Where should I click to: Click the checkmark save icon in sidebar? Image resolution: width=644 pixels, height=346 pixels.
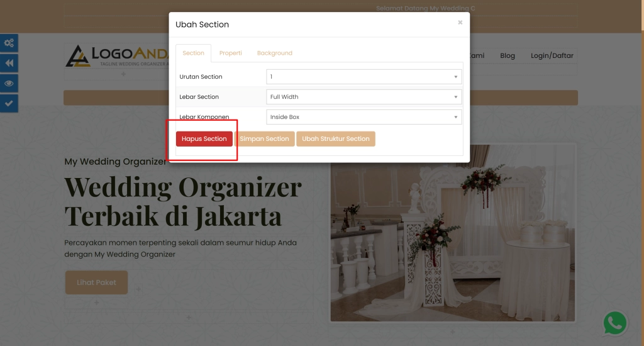(x=9, y=103)
